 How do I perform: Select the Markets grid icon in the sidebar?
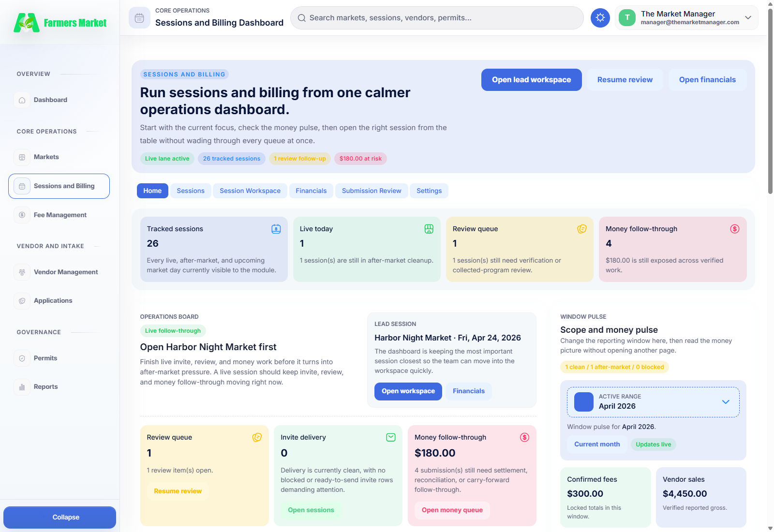coord(22,157)
